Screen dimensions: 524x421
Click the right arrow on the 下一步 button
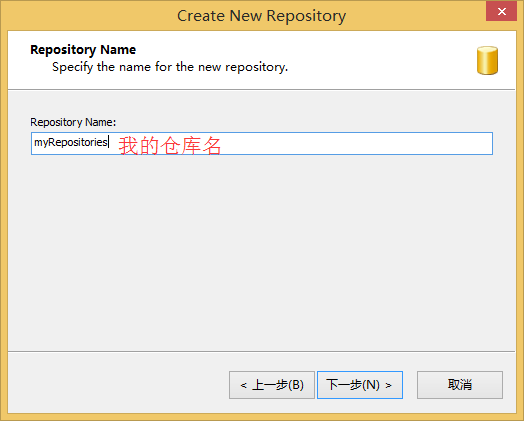[x=388, y=385]
